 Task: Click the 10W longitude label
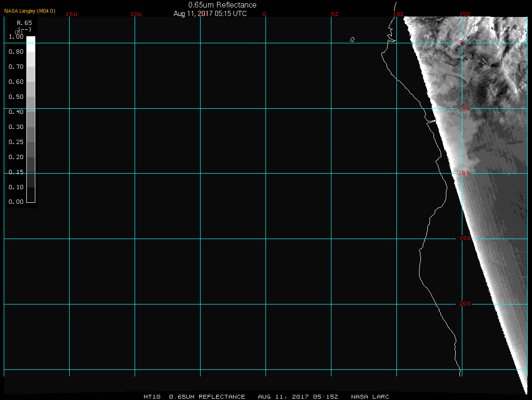tap(136, 14)
